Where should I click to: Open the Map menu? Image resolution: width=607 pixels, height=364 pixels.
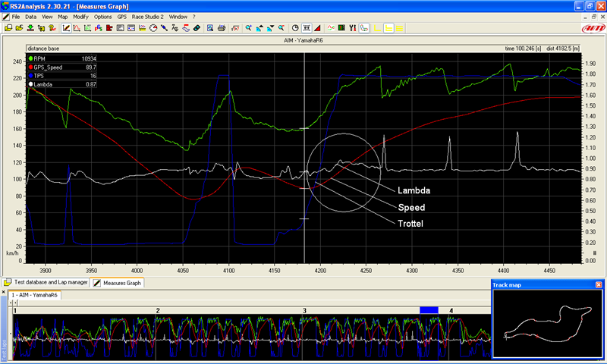63,17
